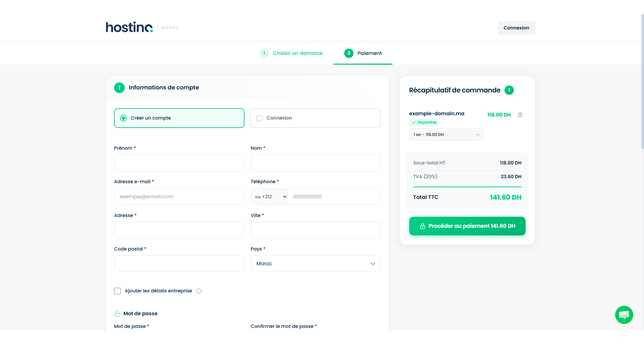Click the green Disponible badge

pos(424,123)
